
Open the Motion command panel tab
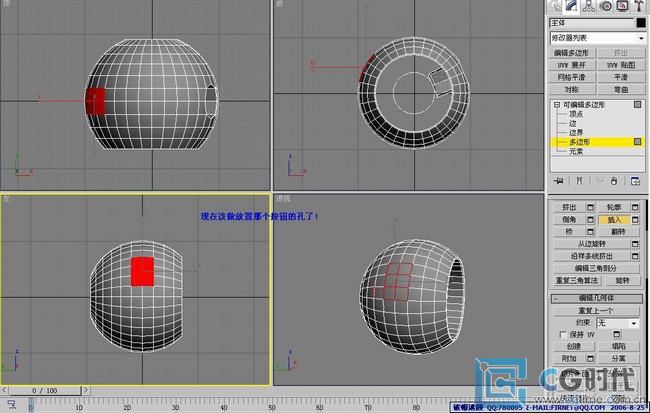point(606,5)
